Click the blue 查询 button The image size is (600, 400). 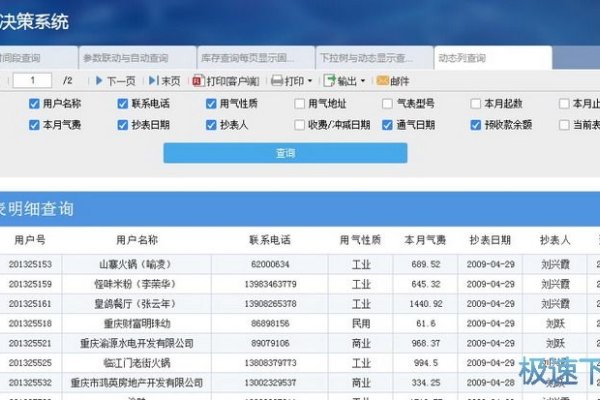[285, 153]
